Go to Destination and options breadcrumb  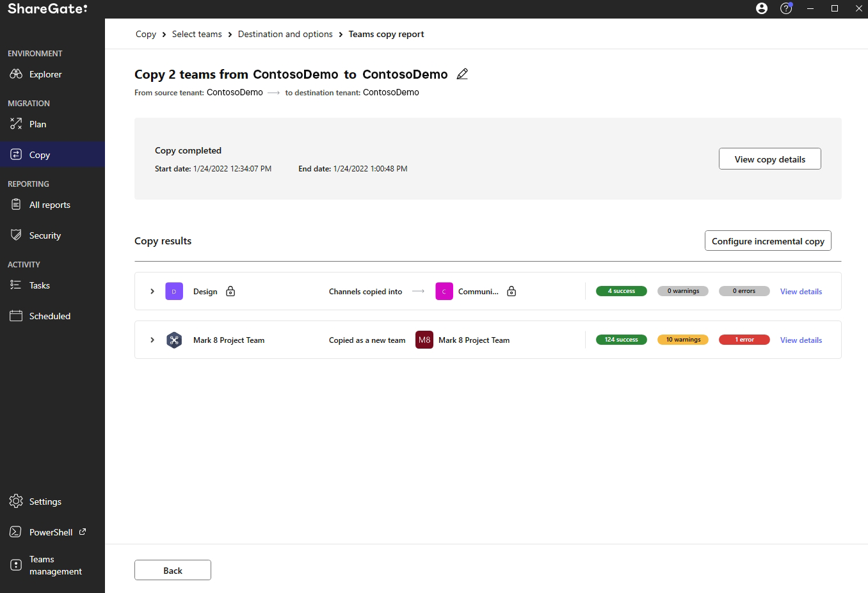pos(285,34)
